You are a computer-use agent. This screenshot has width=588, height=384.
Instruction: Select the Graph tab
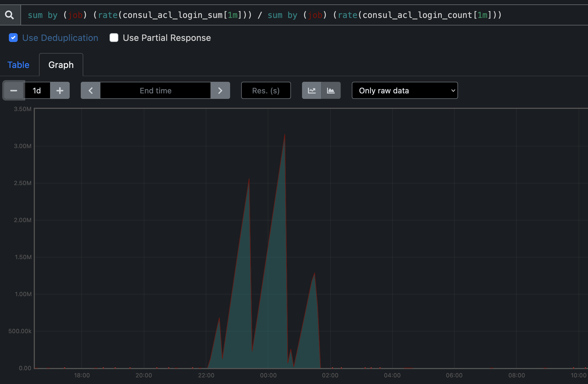[61, 65]
